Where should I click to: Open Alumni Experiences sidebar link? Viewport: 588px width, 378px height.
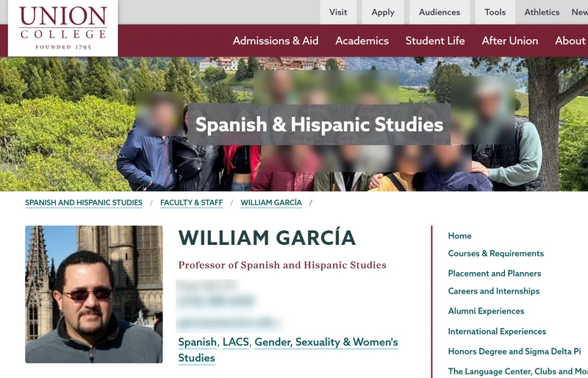[486, 311]
